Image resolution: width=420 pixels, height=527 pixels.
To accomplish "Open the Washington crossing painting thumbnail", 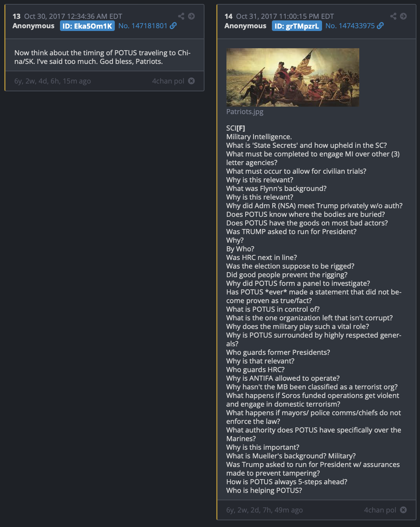I will [293, 77].
